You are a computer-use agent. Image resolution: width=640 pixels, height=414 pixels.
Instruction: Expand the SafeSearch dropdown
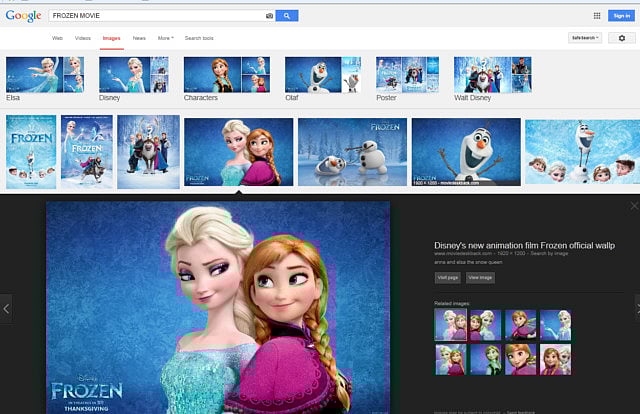point(585,38)
